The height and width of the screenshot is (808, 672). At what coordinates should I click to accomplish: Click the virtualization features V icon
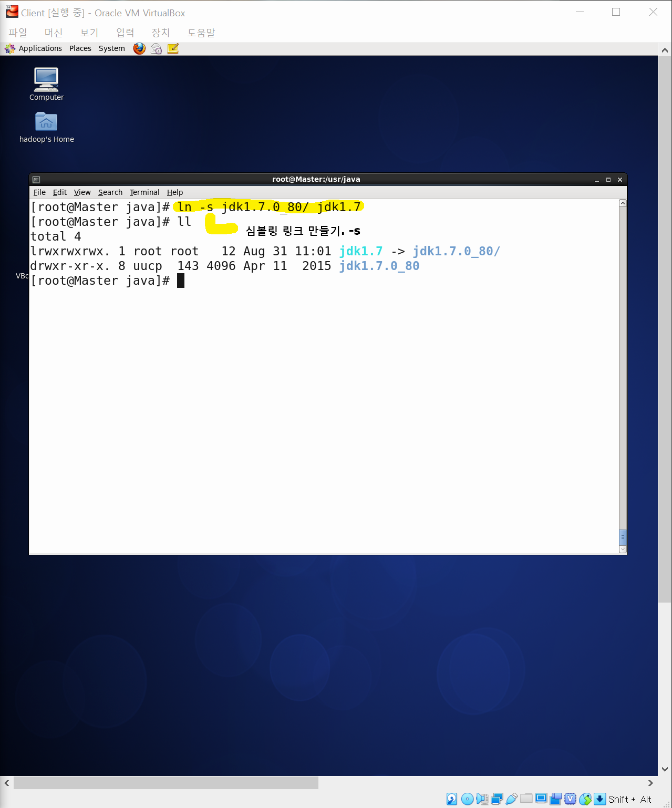pyautogui.click(x=571, y=799)
